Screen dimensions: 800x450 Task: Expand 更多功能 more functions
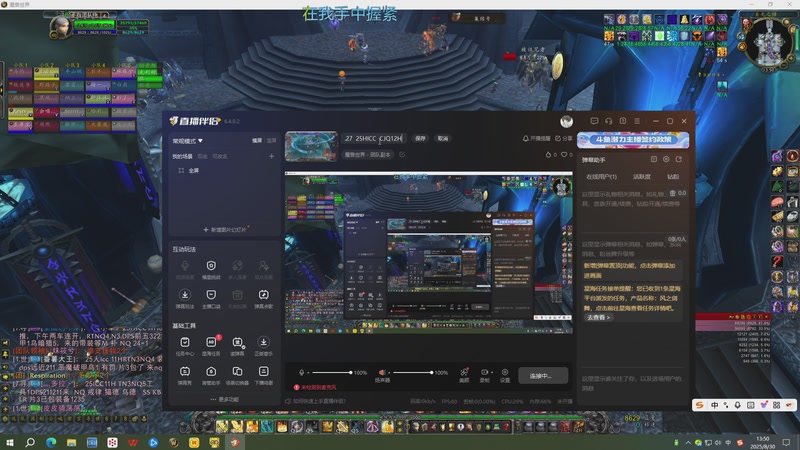point(224,399)
